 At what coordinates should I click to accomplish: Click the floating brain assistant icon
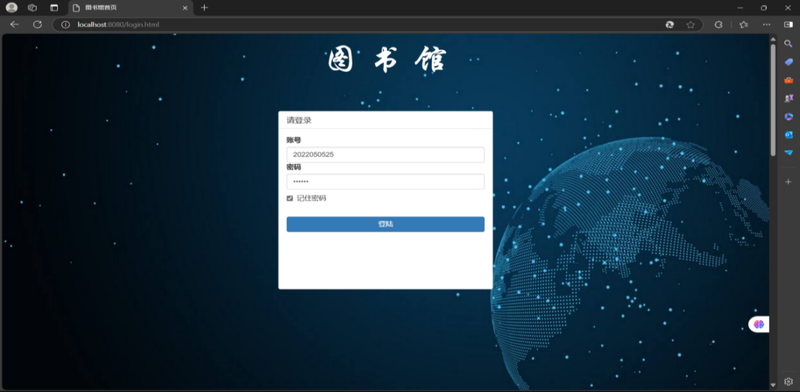tap(759, 324)
